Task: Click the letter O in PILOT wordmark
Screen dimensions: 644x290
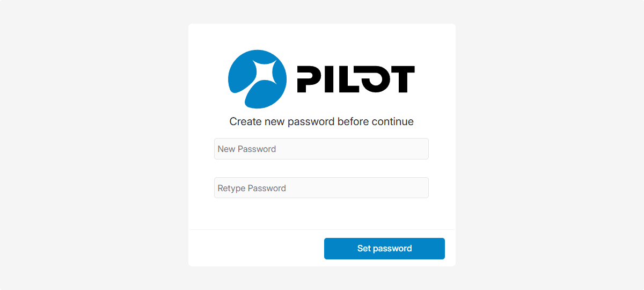Action: pyautogui.click(x=374, y=79)
